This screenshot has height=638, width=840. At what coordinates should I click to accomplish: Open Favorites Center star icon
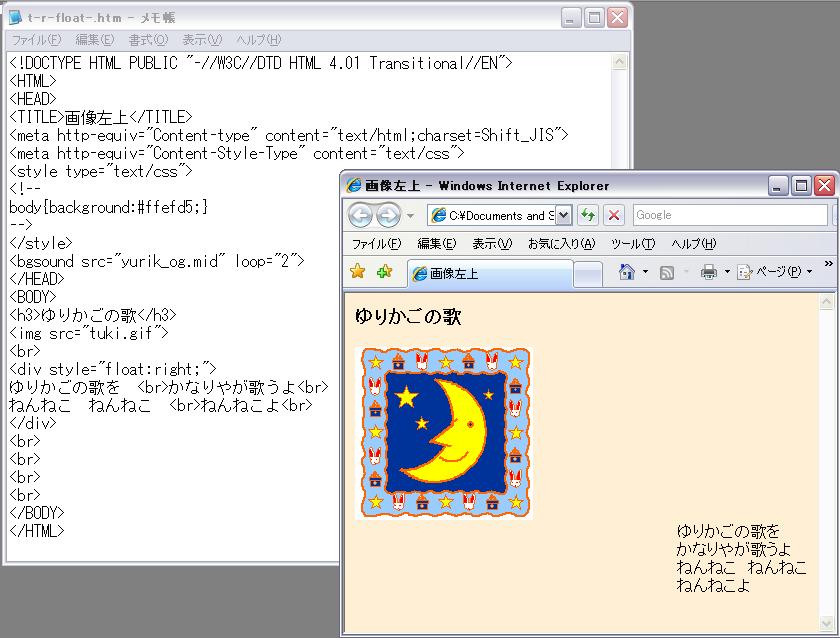point(357,272)
